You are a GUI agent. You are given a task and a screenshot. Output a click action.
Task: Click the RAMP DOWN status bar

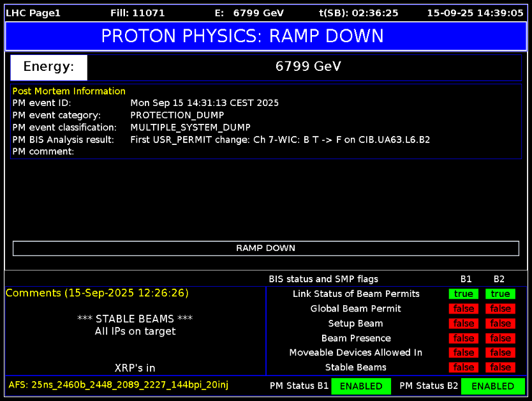[x=265, y=248]
